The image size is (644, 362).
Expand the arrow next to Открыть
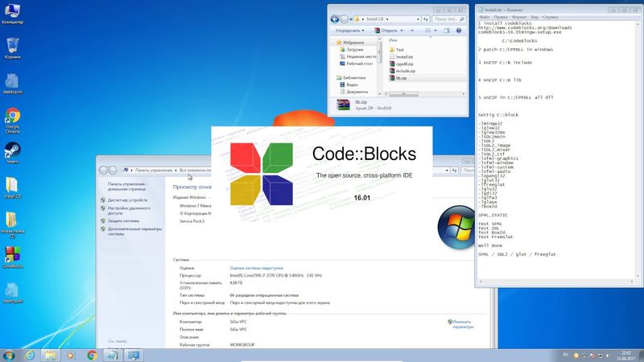[402, 31]
